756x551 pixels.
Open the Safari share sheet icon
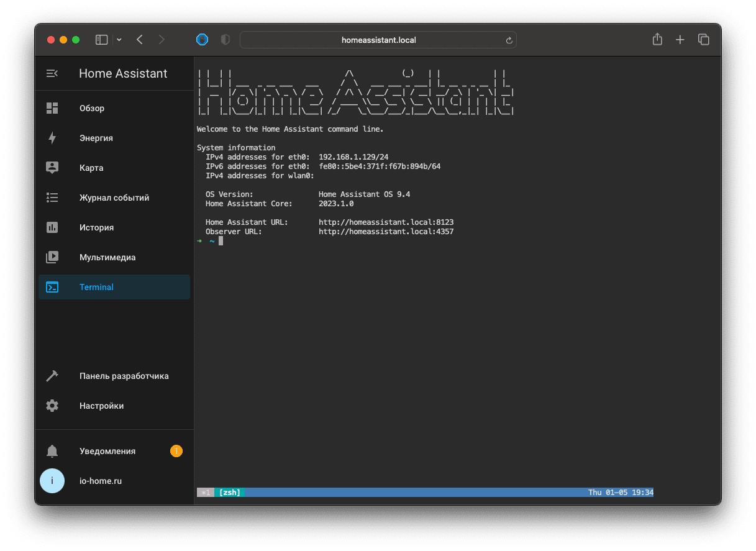tap(657, 39)
